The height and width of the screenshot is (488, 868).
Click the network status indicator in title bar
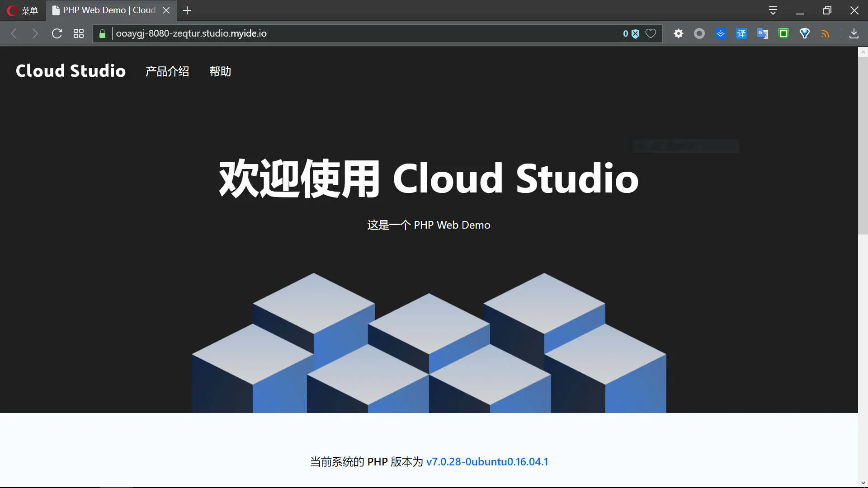[x=773, y=10]
